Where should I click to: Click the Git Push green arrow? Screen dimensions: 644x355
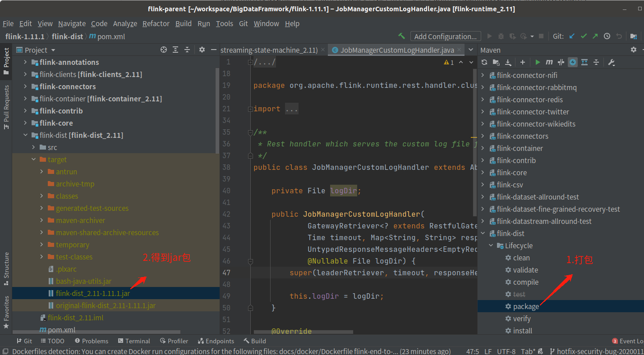pyautogui.click(x=595, y=36)
